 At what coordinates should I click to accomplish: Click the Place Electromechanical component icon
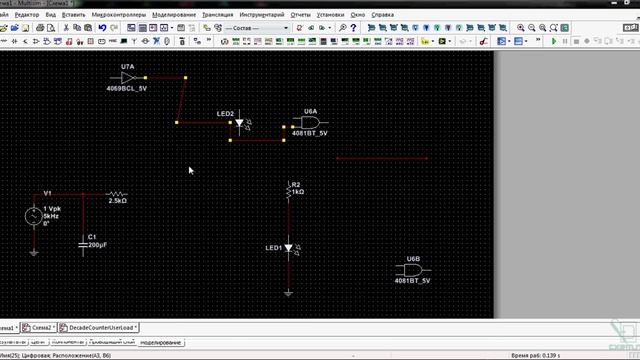coord(145,41)
